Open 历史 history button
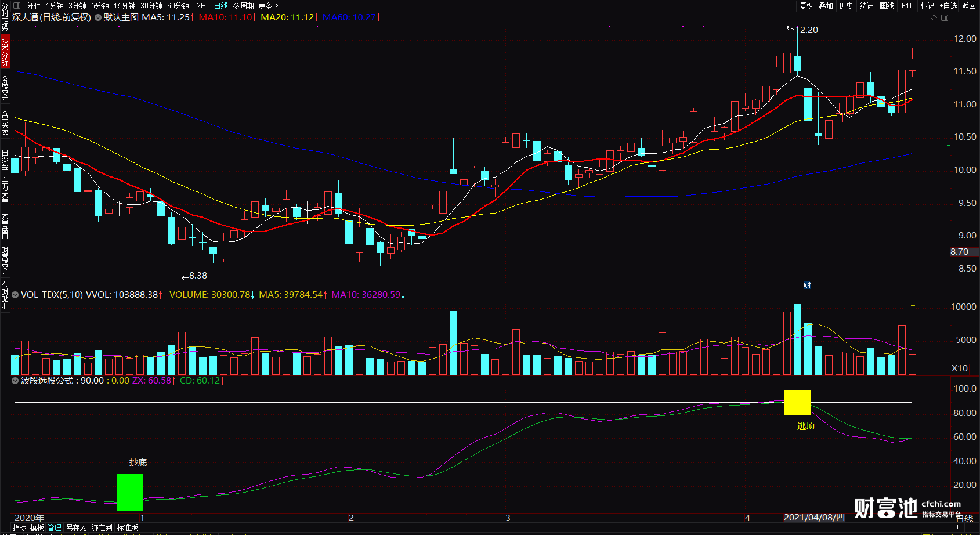This screenshot has height=535, width=980. click(847, 6)
